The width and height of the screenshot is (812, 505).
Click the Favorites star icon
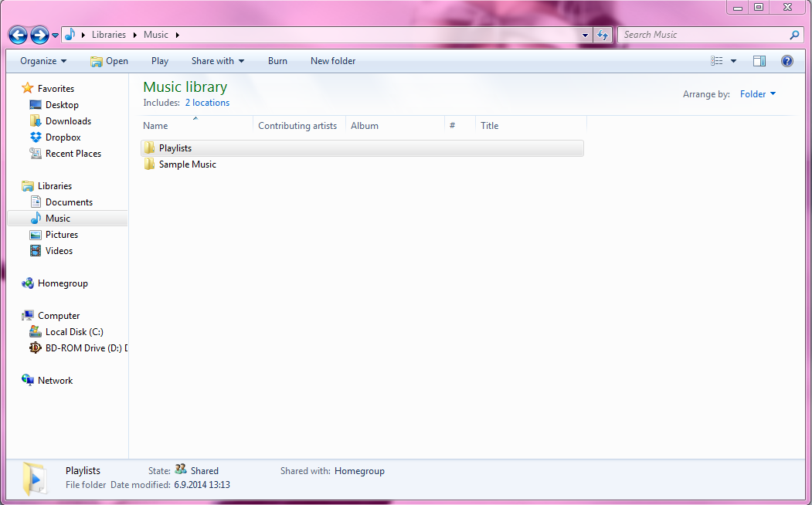28,88
